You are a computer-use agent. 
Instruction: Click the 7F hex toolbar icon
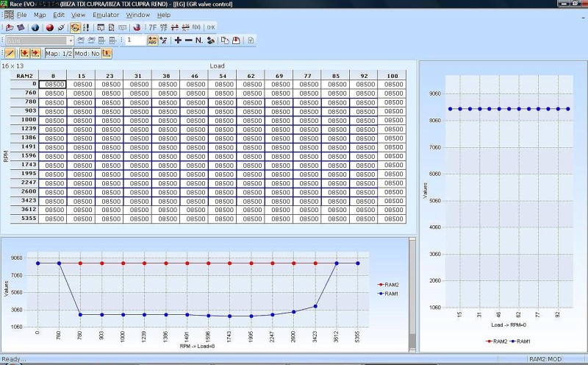click(x=152, y=27)
